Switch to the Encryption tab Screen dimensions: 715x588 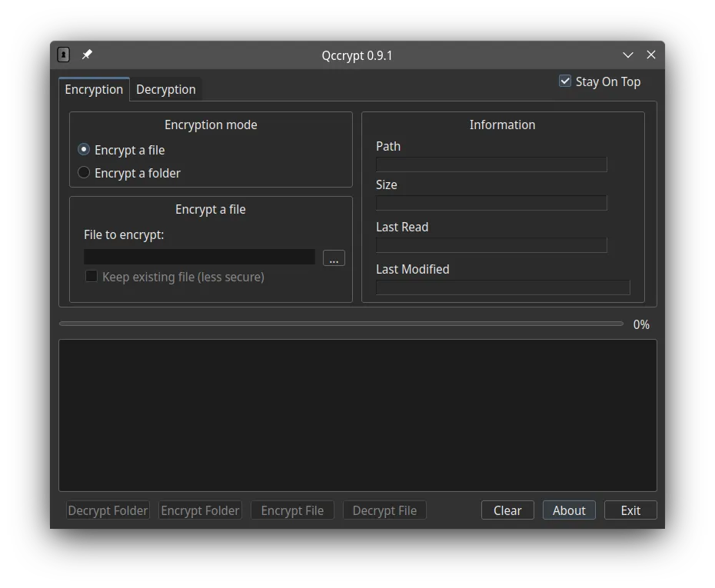click(94, 89)
